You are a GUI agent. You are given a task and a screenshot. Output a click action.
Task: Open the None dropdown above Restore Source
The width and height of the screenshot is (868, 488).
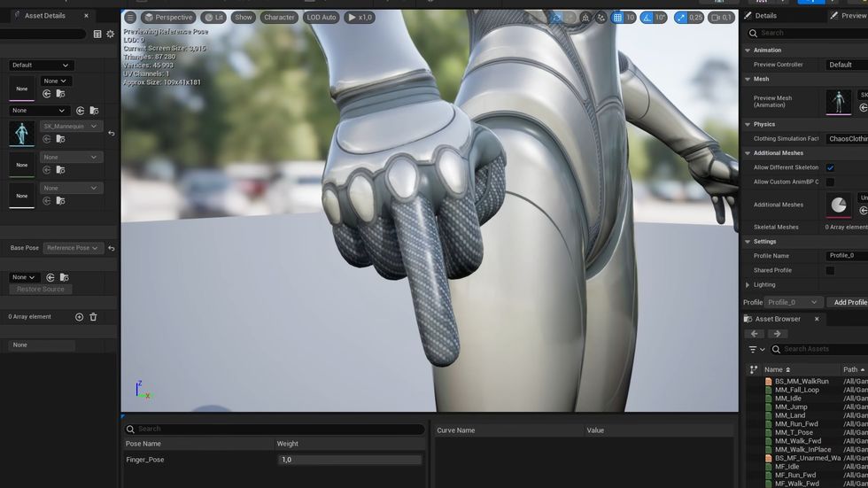(x=24, y=277)
